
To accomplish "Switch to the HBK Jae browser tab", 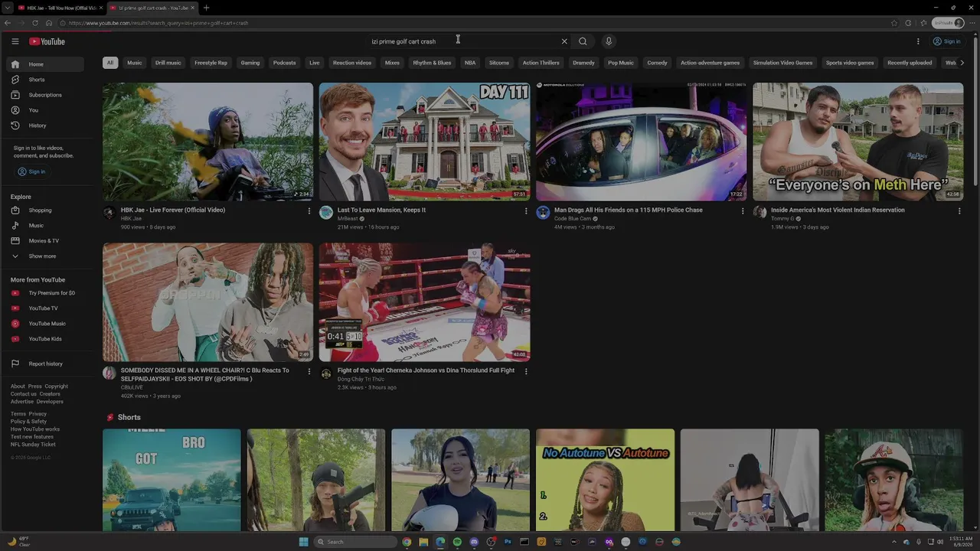I will (60, 8).
